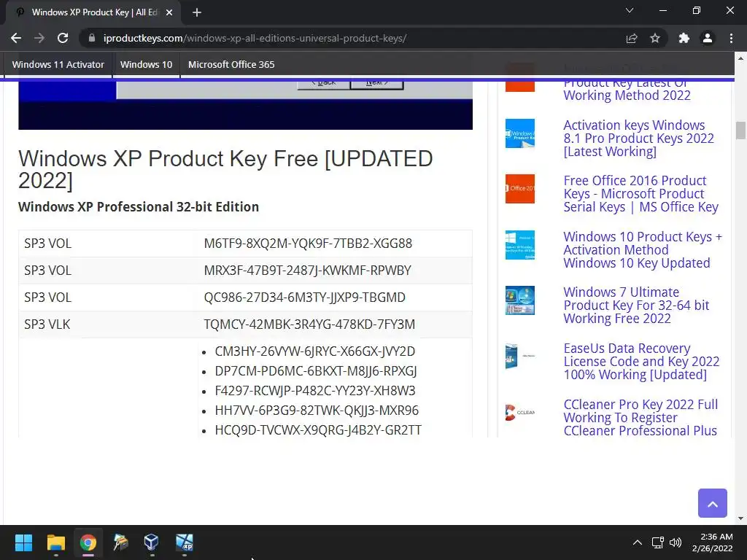Open Chrome's three-dot menu

(x=731, y=38)
